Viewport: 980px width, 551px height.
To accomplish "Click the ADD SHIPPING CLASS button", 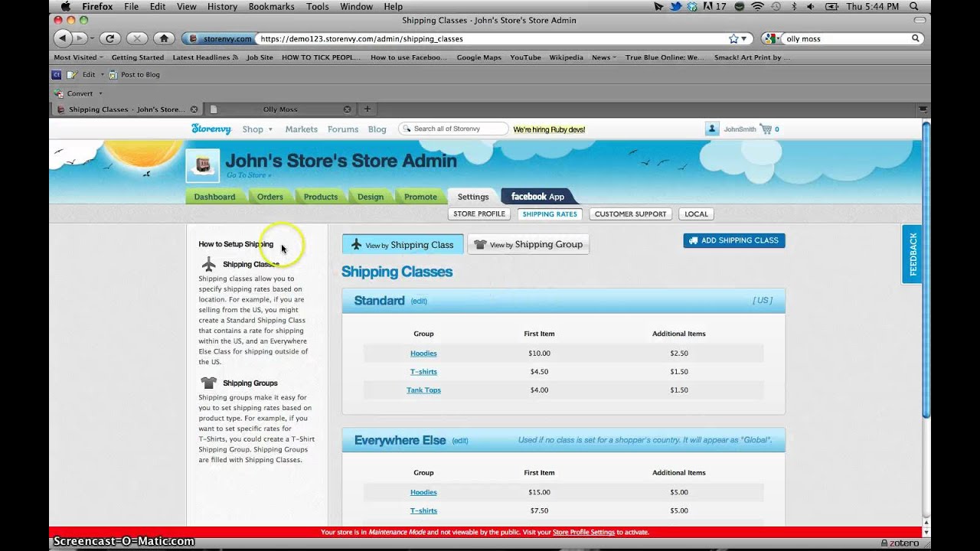I will (733, 240).
